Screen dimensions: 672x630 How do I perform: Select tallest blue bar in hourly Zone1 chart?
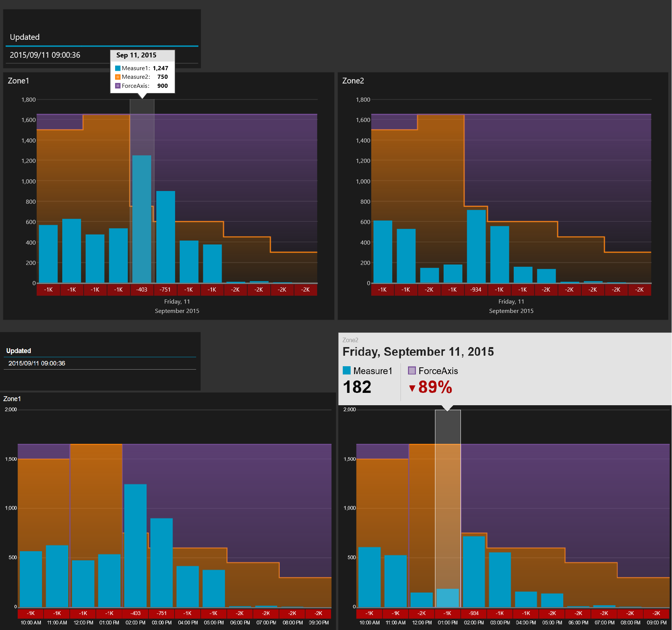tap(135, 546)
